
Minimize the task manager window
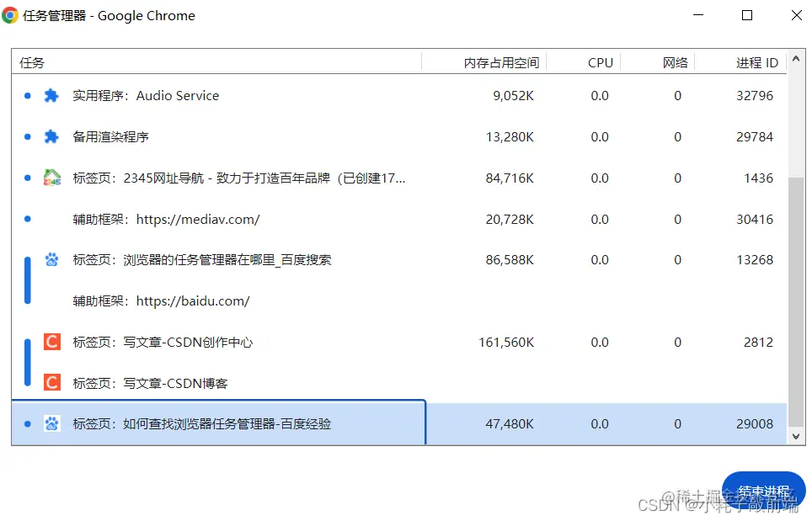(x=698, y=15)
